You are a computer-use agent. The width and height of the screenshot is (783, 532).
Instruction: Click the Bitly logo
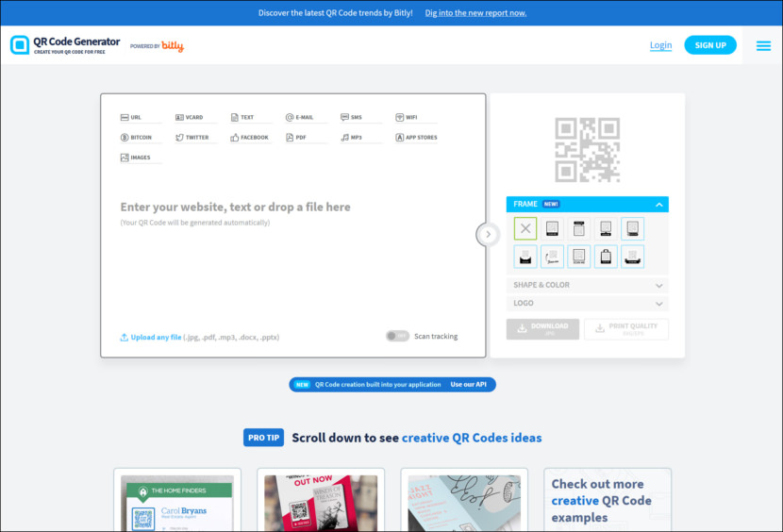pos(173,46)
